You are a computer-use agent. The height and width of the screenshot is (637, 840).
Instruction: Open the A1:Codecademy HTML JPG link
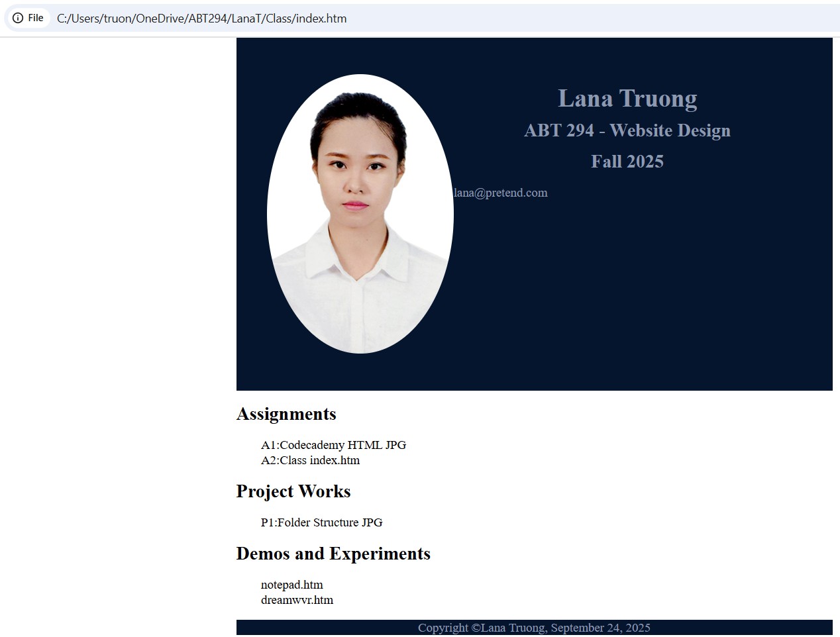[333, 445]
